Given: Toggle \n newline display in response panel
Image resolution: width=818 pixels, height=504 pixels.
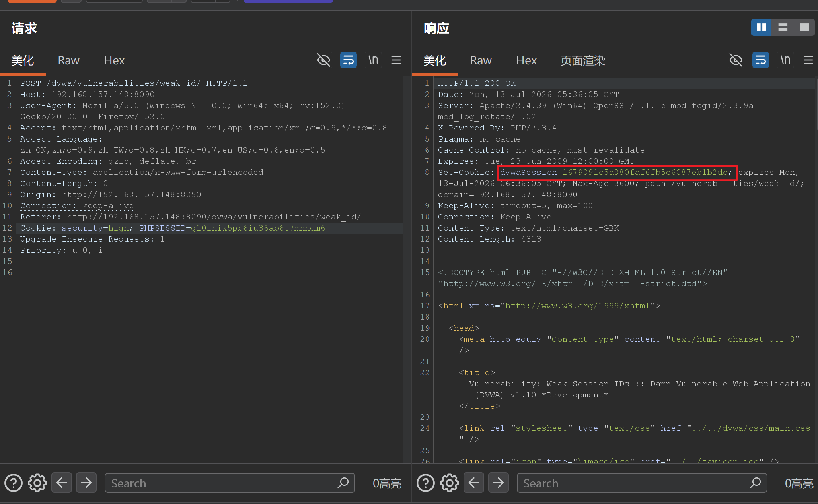Looking at the screenshot, I should 785,60.
